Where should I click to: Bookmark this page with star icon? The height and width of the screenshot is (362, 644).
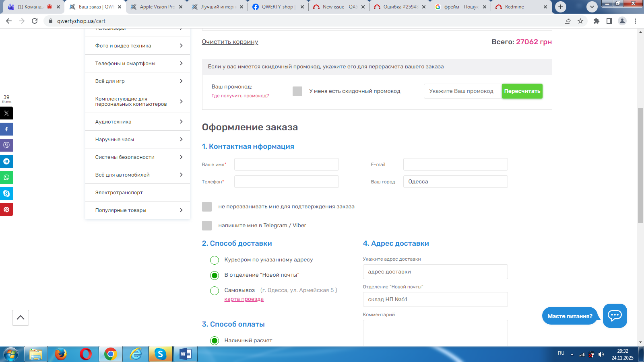pyautogui.click(x=580, y=21)
